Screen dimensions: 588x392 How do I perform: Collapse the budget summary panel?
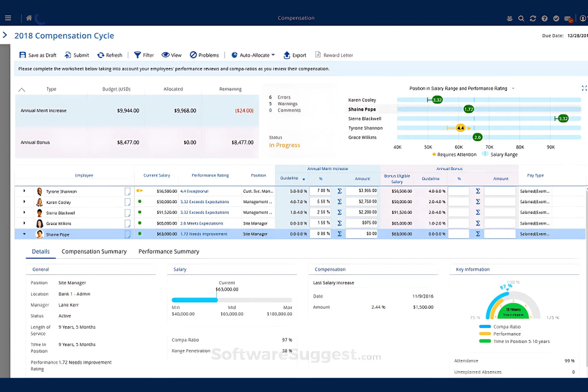(22, 90)
